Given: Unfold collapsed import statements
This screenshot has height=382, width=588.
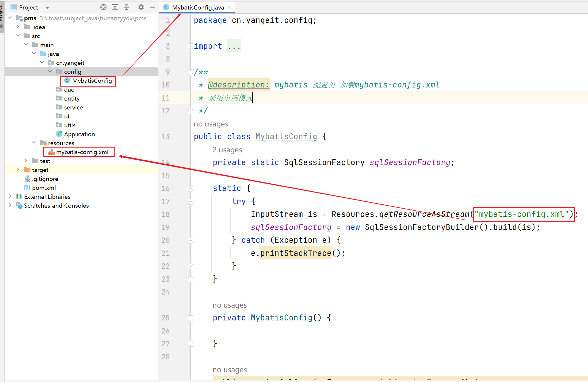Looking at the screenshot, I should point(190,46).
